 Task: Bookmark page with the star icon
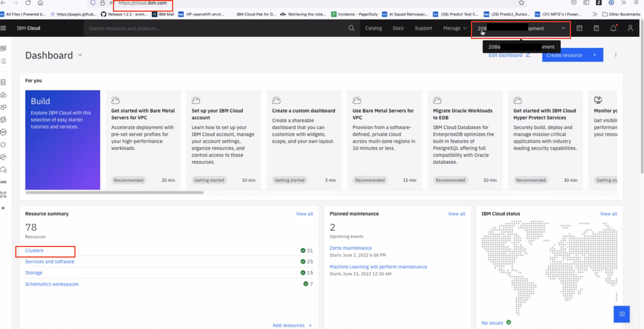coord(521,3)
